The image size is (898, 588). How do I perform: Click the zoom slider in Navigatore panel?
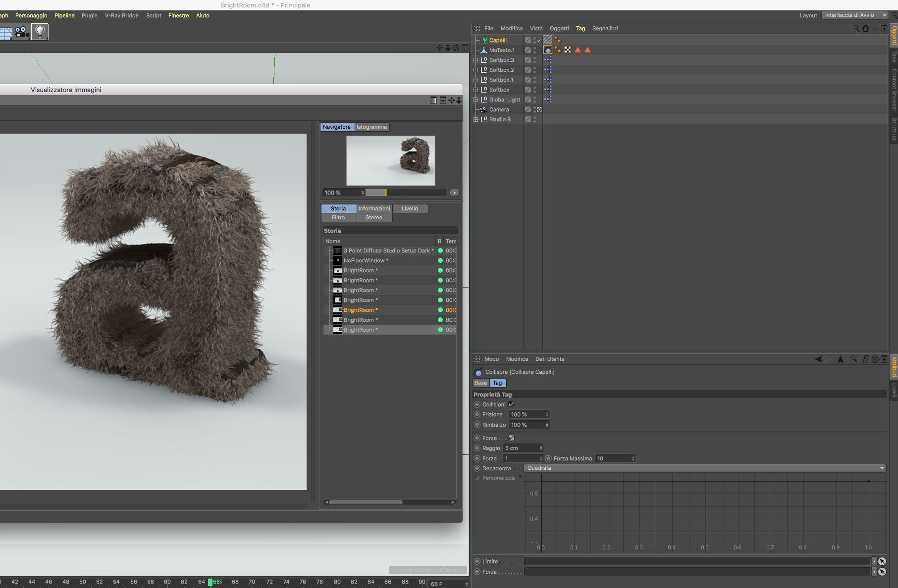[406, 193]
